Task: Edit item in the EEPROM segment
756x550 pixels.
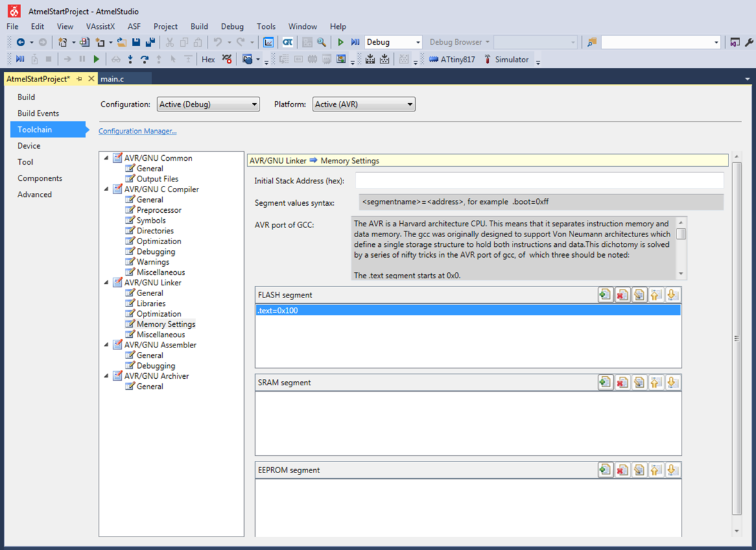Action: [x=639, y=470]
